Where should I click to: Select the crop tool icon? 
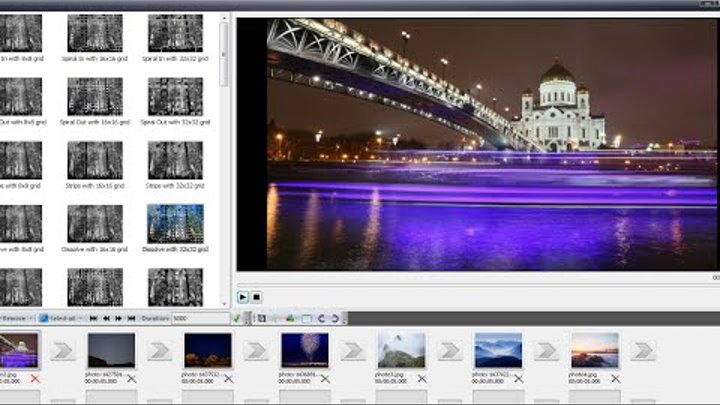[x=262, y=318]
